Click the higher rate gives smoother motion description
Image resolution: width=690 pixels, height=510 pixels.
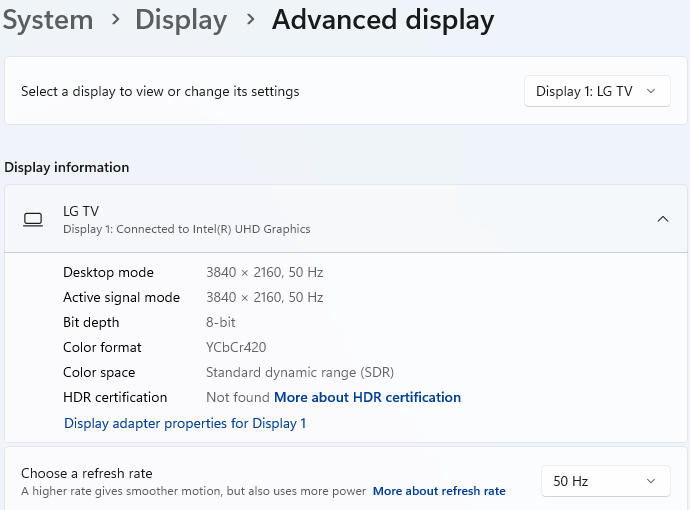click(193, 491)
